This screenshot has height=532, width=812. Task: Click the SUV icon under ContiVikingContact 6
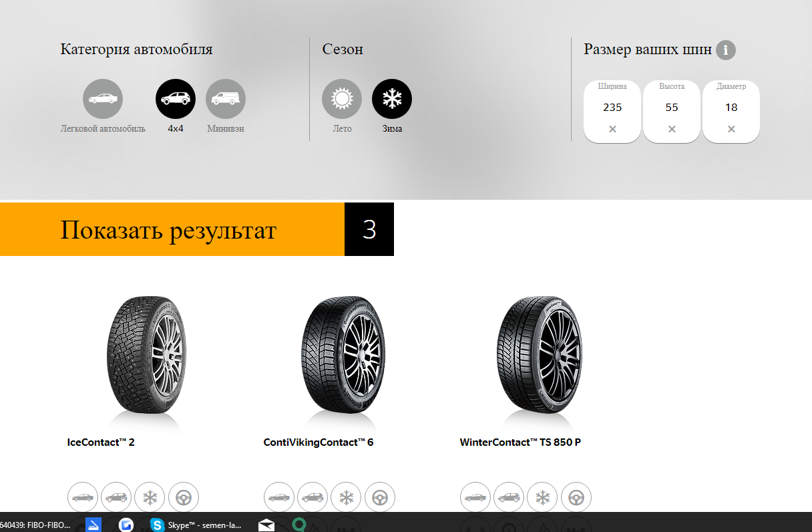tap(313, 497)
